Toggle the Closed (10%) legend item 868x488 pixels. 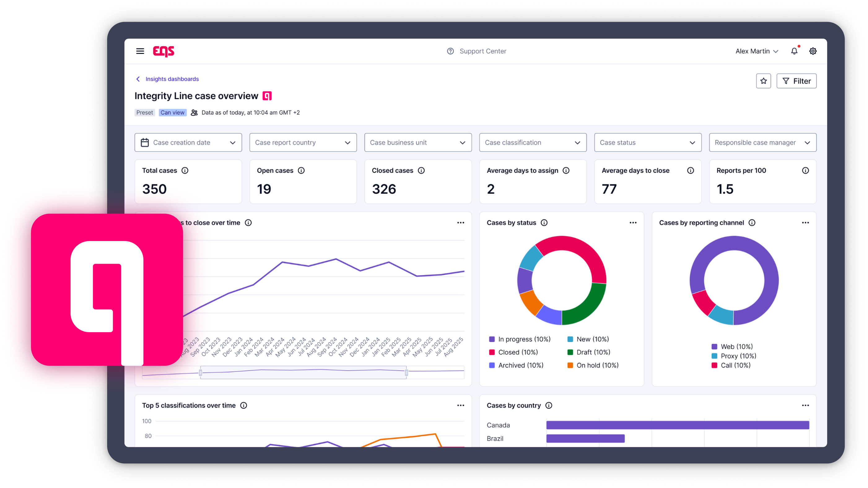pos(513,352)
